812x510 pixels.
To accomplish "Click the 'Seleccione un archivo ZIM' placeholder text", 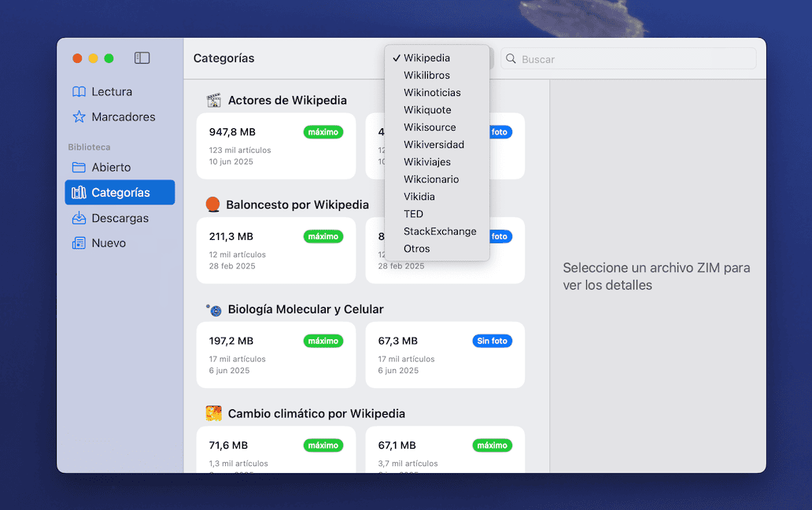I will point(655,276).
